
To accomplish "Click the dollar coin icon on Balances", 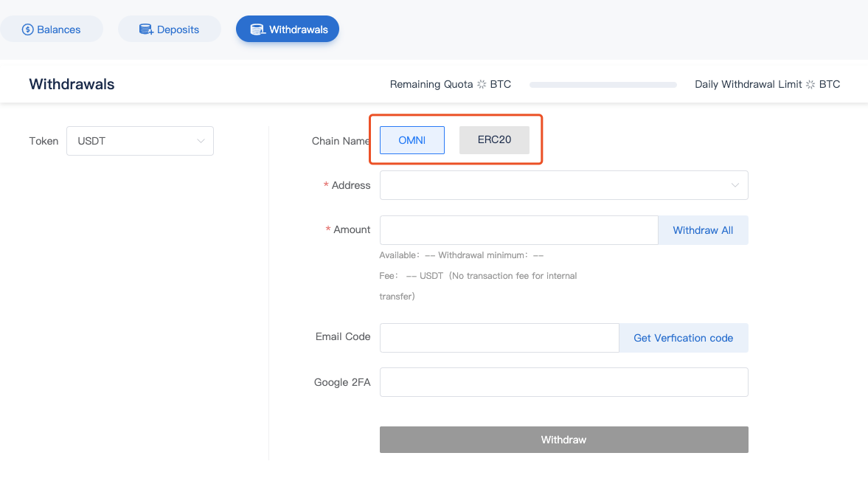I will (28, 30).
